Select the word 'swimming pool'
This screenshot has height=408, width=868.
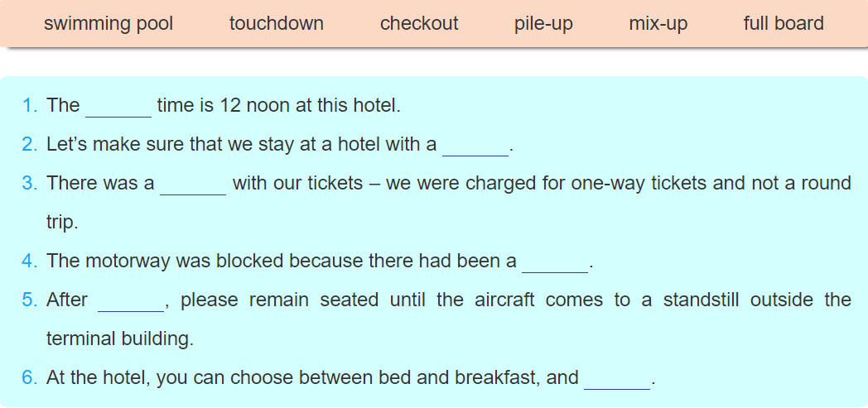pos(108,24)
